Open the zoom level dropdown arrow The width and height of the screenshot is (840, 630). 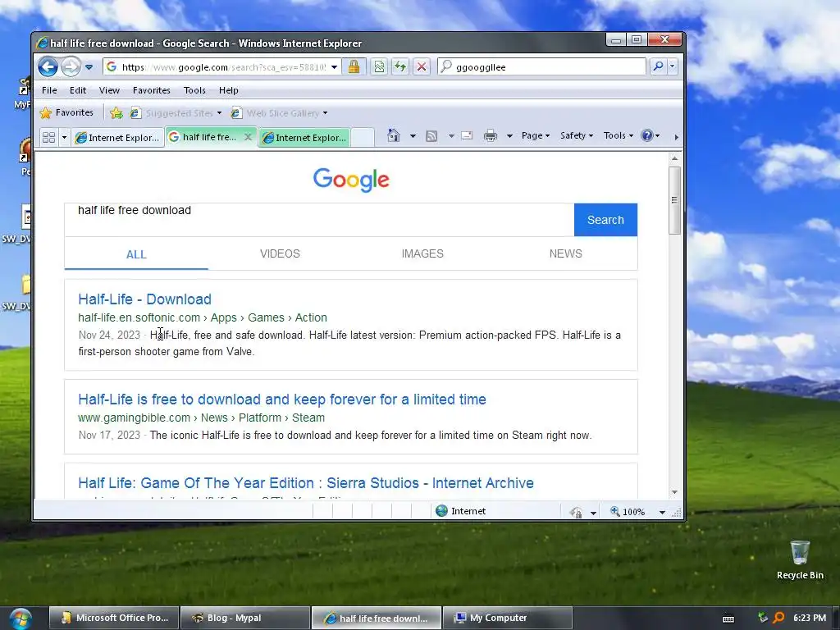[x=662, y=512]
